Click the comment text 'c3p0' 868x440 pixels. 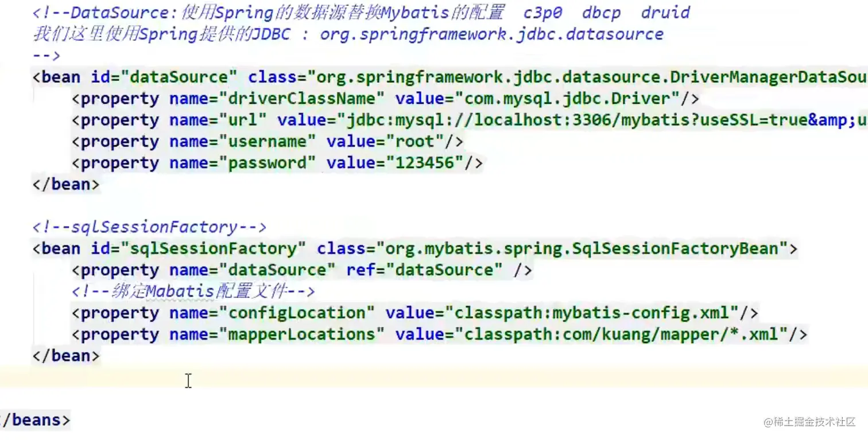(542, 13)
